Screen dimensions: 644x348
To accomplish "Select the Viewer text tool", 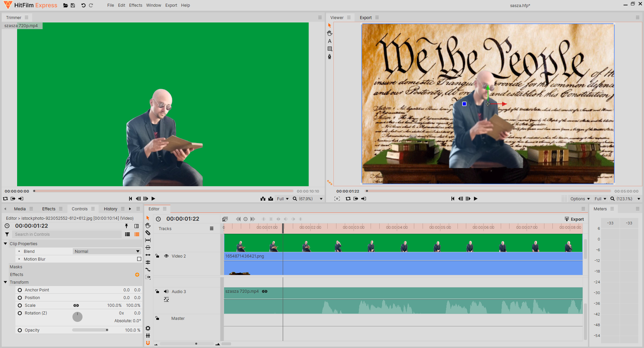I will [329, 41].
